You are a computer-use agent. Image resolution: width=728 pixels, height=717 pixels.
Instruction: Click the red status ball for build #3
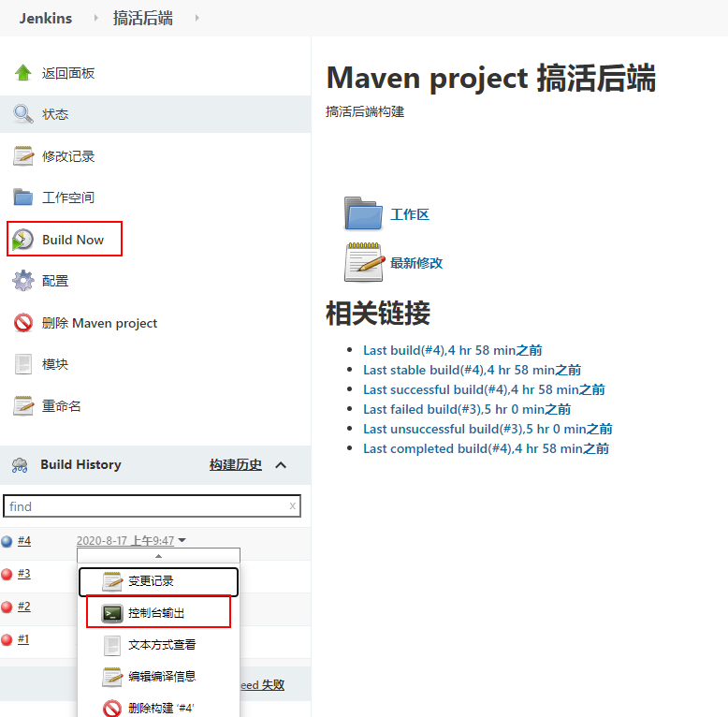(x=7, y=575)
